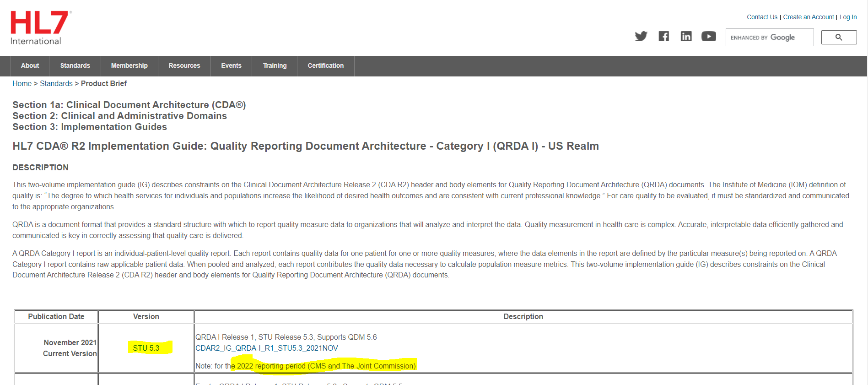
Task: Click the QRDA I US Realm page title
Action: 306,146
